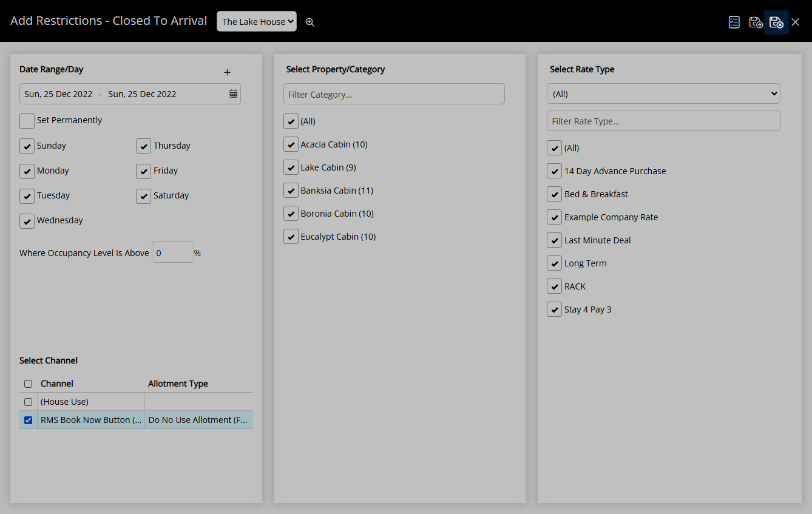Screen dimensions: 812x514
Task: Select the (House Use) channel row text
Action: [x=64, y=402]
